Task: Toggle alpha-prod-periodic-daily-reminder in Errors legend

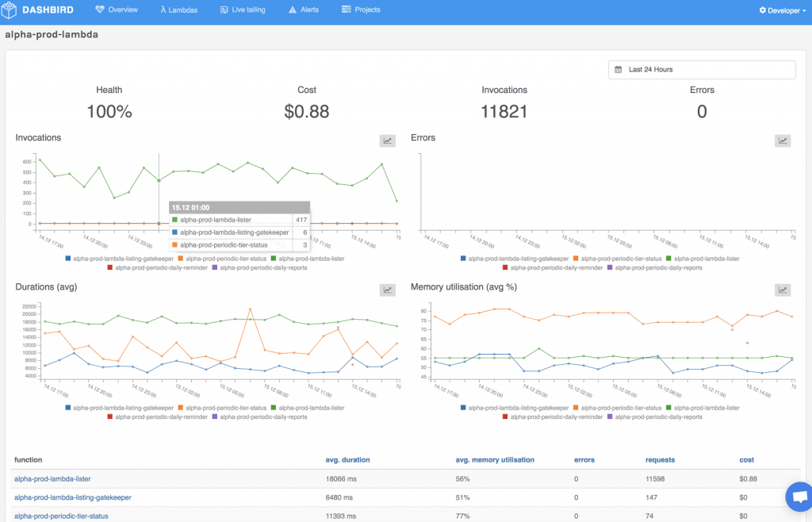Action: [x=553, y=267]
